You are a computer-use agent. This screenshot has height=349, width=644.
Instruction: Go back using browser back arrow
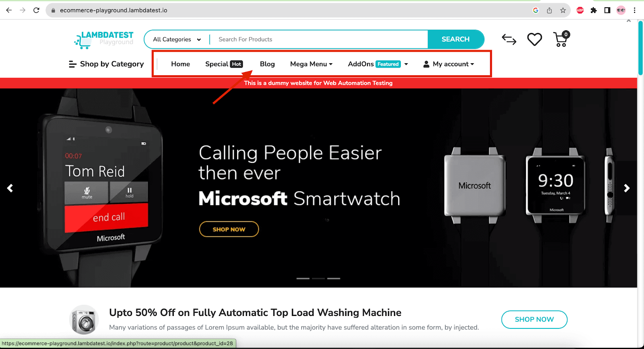[9, 10]
